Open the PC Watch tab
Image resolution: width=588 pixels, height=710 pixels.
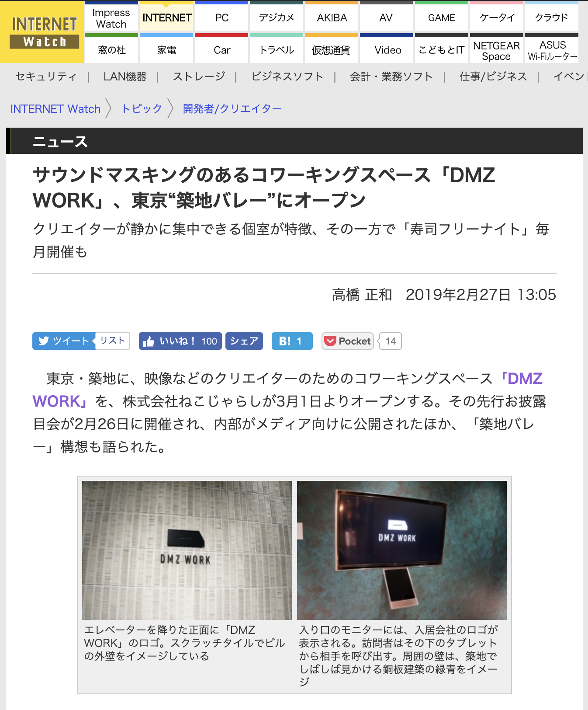(221, 16)
